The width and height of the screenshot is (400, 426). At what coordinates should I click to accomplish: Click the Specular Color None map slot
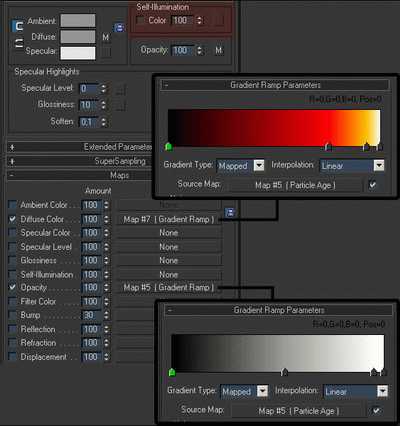click(x=169, y=233)
